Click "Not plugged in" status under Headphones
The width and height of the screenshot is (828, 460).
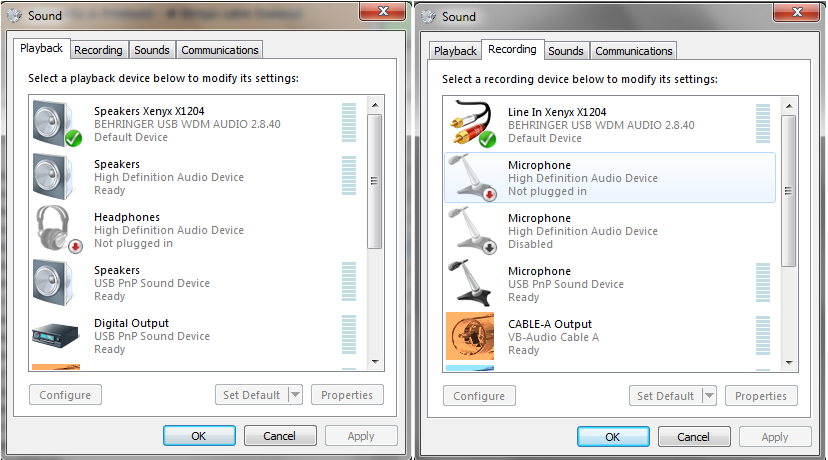pos(133,243)
